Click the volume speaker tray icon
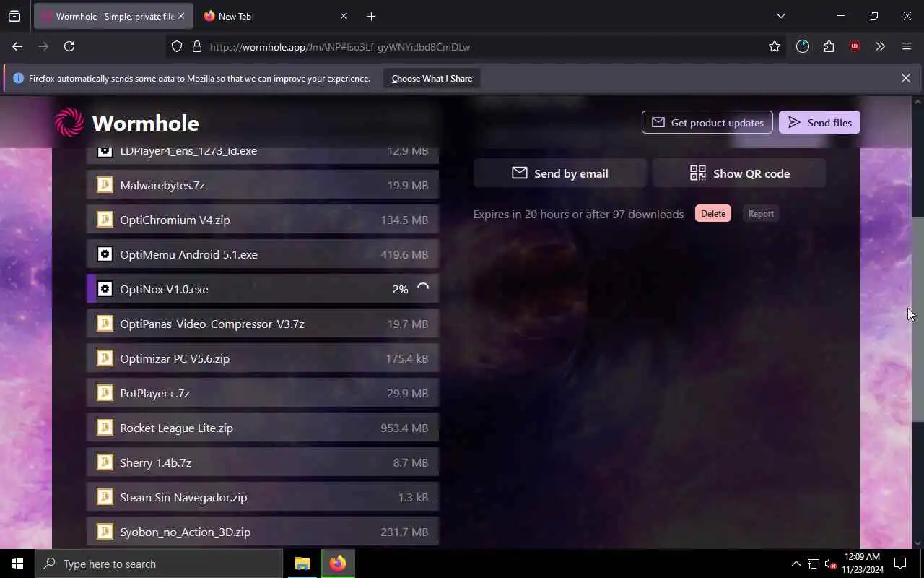This screenshot has height=578, width=924. point(830,564)
